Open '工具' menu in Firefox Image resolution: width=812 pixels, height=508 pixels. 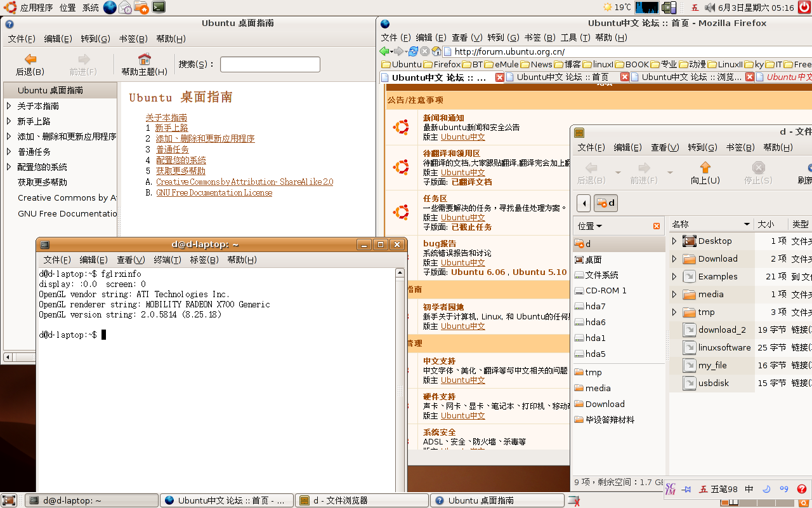pyautogui.click(x=576, y=37)
